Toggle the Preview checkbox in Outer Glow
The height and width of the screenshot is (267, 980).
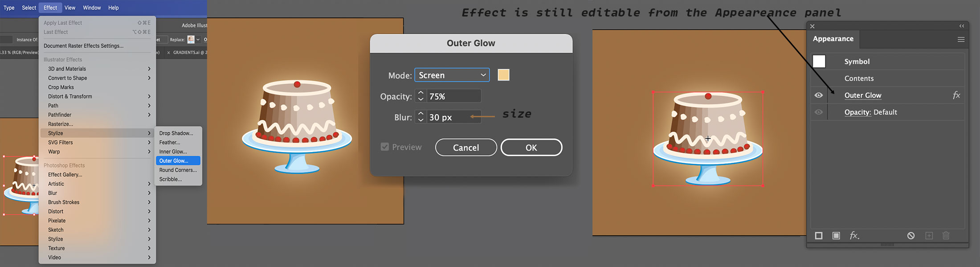(x=385, y=147)
